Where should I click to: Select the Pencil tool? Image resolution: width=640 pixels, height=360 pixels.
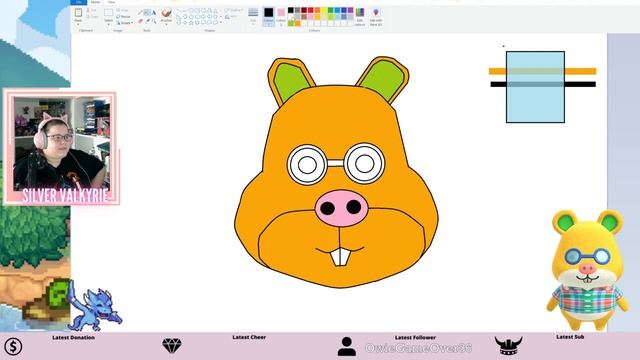point(140,12)
